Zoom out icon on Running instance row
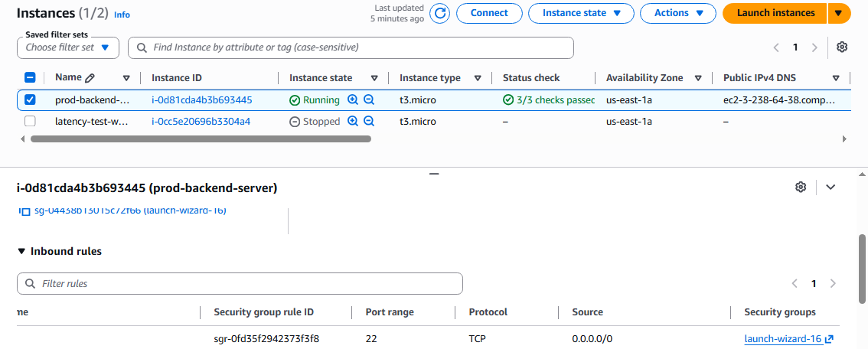Image resolution: width=868 pixels, height=349 pixels. coord(369,100)
